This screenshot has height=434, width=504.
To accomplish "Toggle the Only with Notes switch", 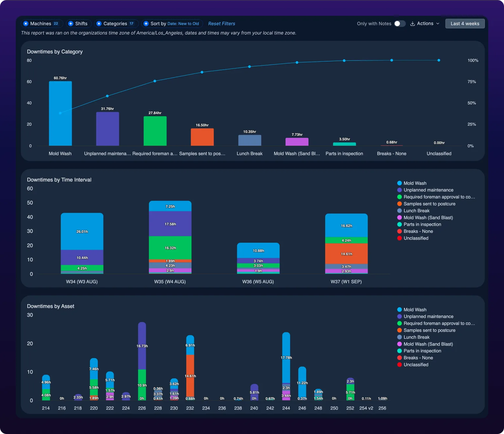I will tap(400, 24).
